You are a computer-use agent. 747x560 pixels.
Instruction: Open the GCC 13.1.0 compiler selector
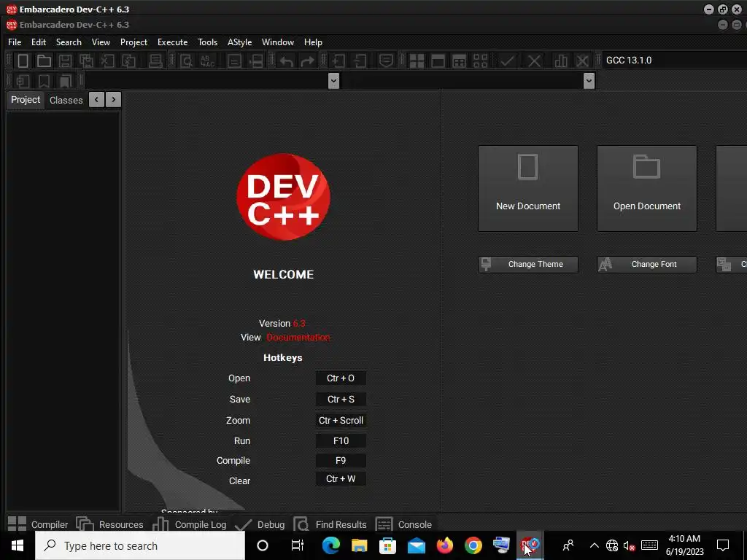click(674, 61)
